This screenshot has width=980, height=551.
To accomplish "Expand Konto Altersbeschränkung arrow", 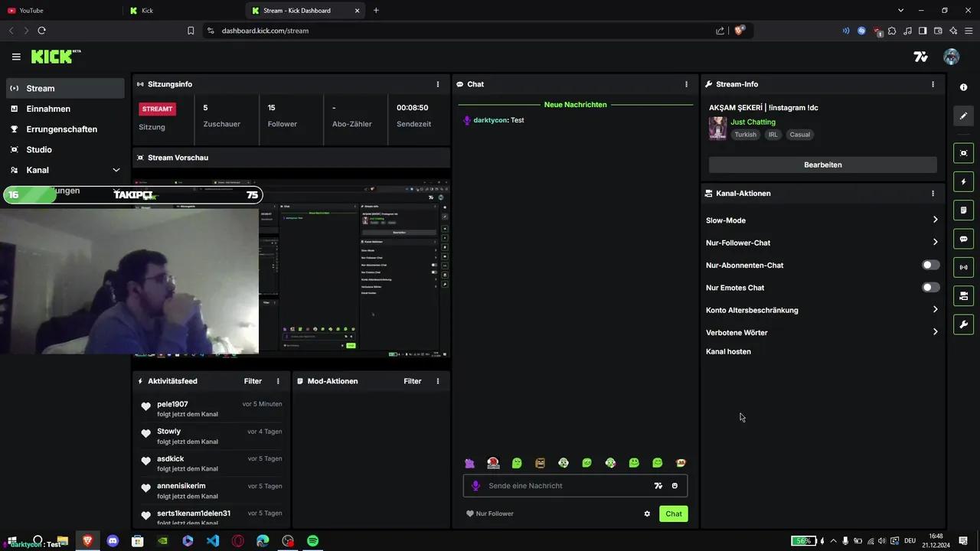I will 935,310.
